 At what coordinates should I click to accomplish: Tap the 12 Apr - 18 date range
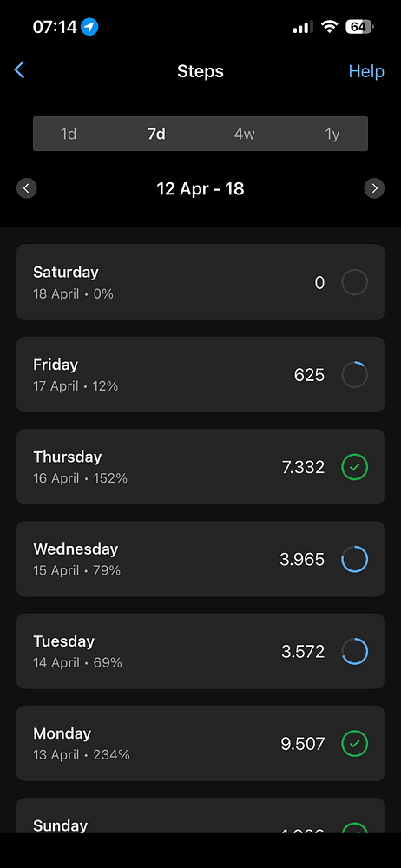200,188
